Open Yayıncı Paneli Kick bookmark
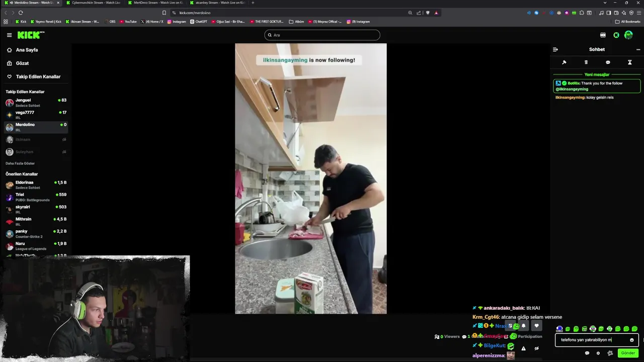Viewport: 644px width, 362px height. (x=46, y=22)
